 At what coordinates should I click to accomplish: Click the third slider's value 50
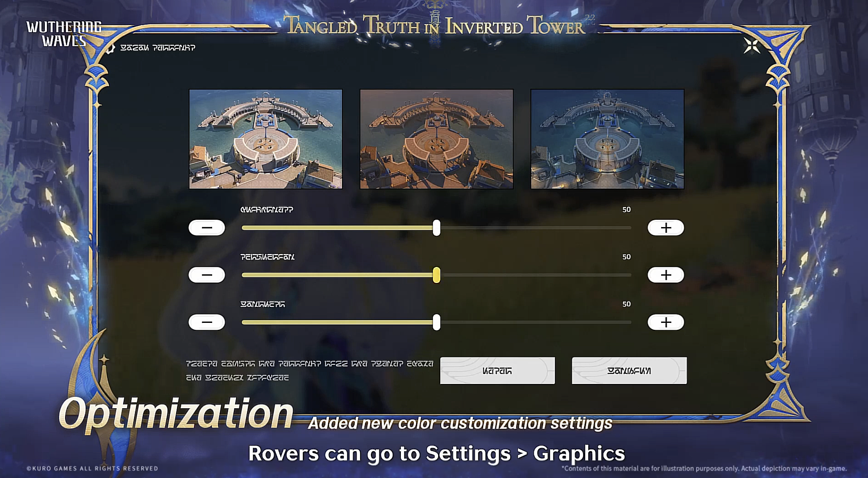[x=626, y=304]
